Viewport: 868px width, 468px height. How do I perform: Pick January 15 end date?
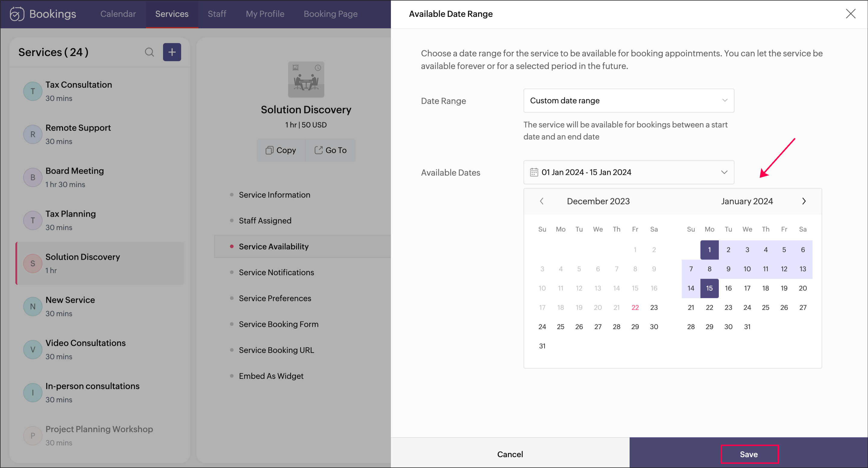(709, 288)
